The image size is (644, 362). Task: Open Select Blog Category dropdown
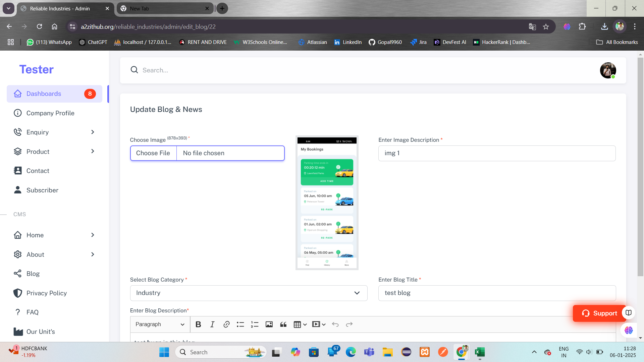click(249, 293)
